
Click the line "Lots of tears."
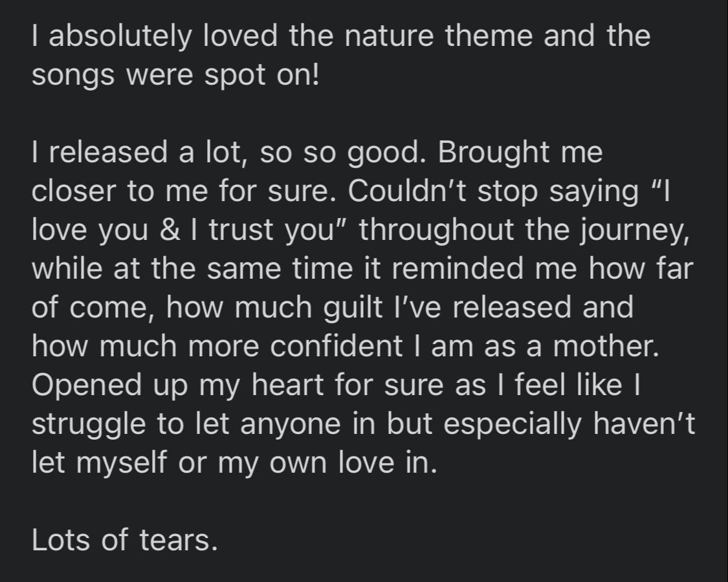[124, 540]
